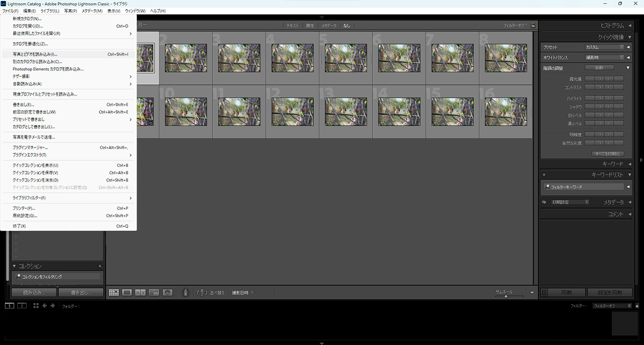The image size is (644, 345).
Task: Open Compare view (XY) icon
Action: tap(141, 292)
